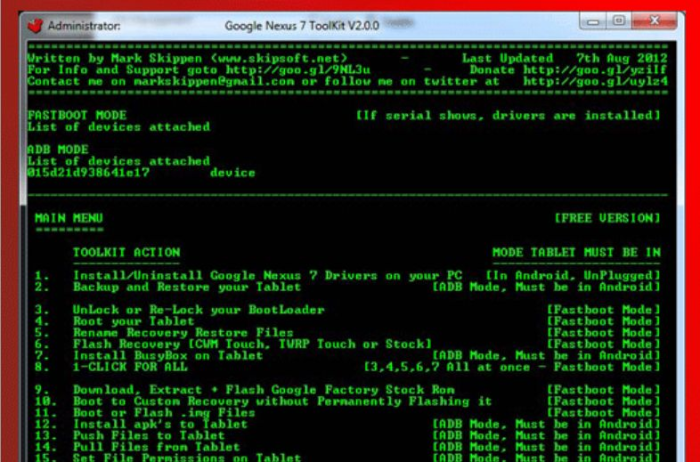Screen dimensions: 700x462
Task: Click the 'FASTBOOT MODE' heading
Action: (x=77, y=115)
